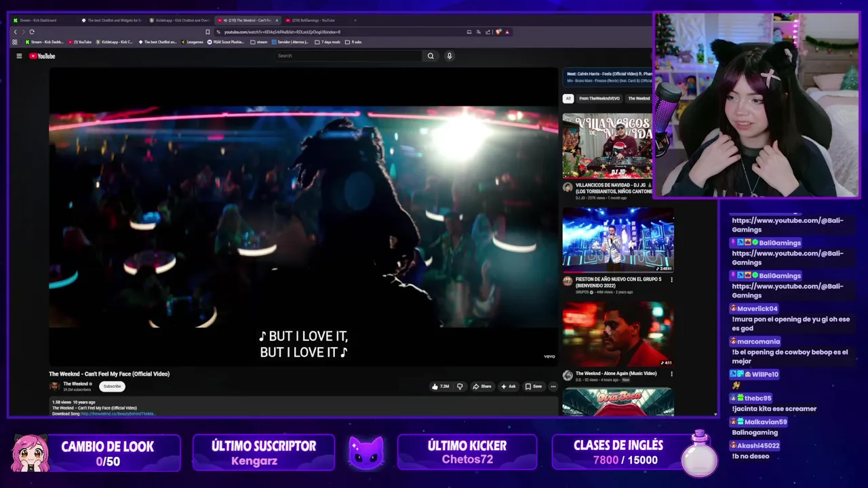Viewport: 868px width, 488px height.
Task: Open options menu for Fieston de Año Nuevo video
Action: click(x=671, y=279)
